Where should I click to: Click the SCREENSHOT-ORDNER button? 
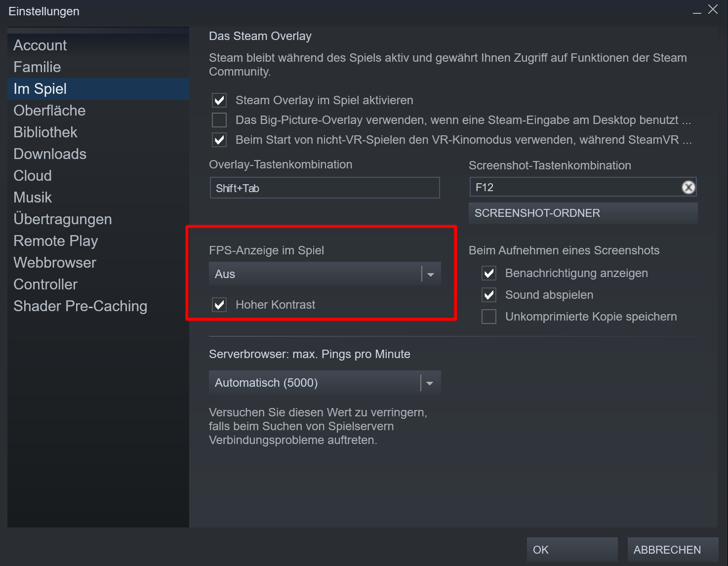(x=583, y=213)
